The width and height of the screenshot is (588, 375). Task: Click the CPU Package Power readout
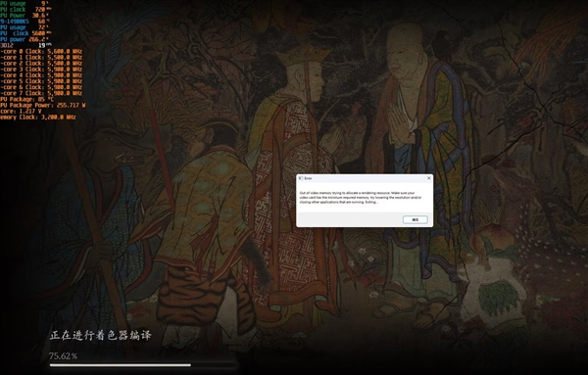[x=43, y=106]
